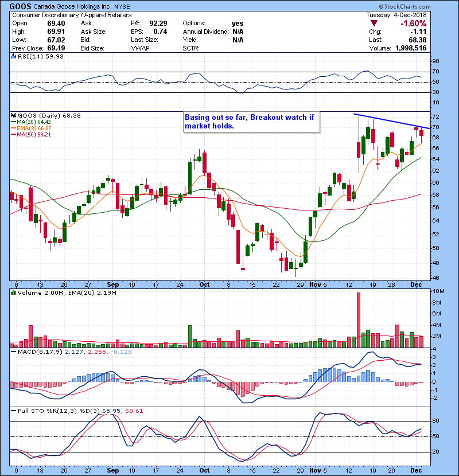Click the EMA(8) 66.87 legend entry
The image size is (459, 476).
pyautogui.click(x=31, y=128)
